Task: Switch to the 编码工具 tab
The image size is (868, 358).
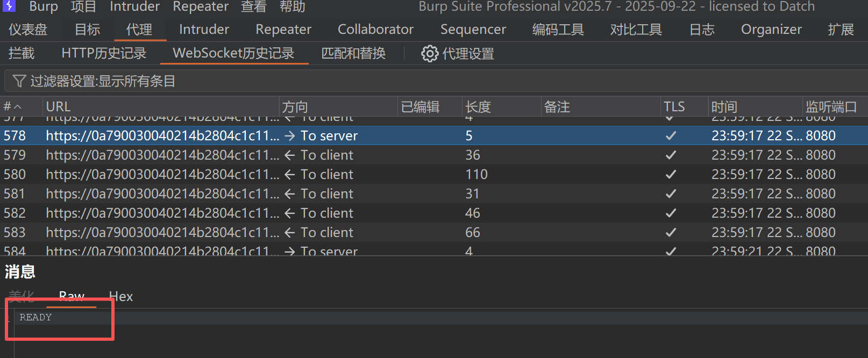Action: (558, 30)
